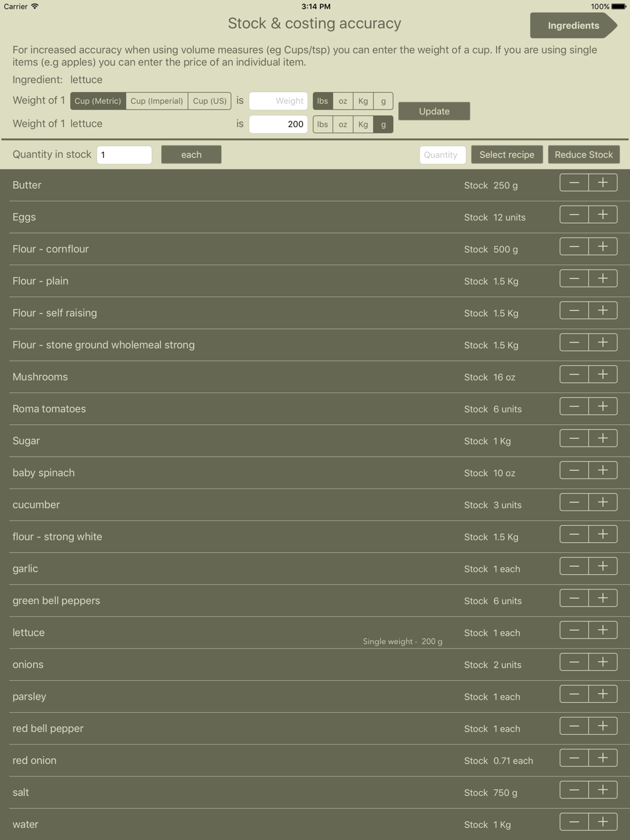Set lettuce single weight unit to oz
The height and width of the screenshot is (840, 630).
[343, 124]
